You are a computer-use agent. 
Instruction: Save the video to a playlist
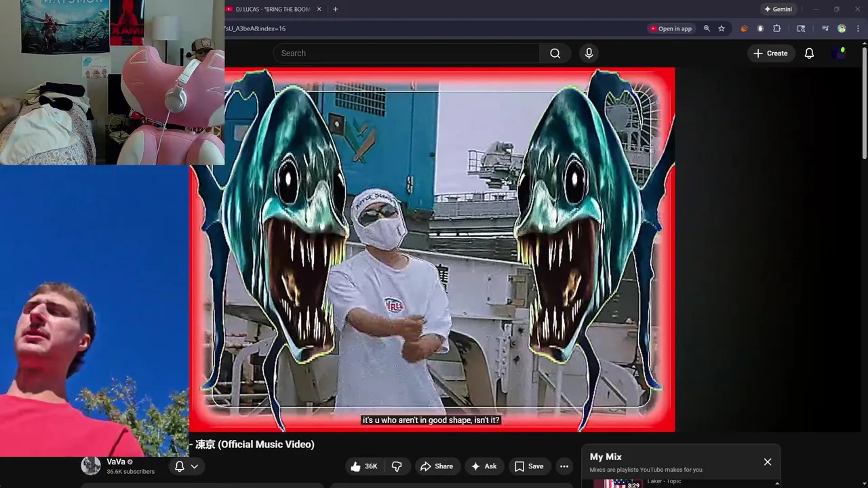(x=529, y=466)
